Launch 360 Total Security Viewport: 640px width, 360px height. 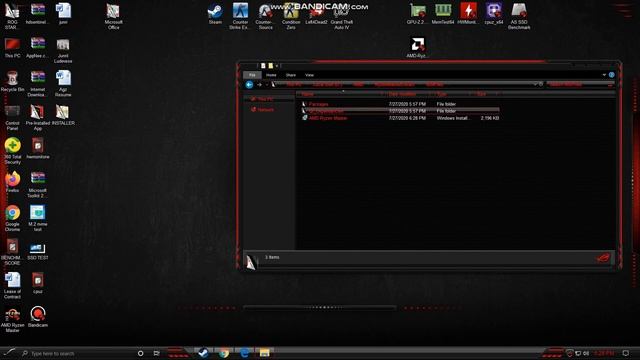point(12,151)
